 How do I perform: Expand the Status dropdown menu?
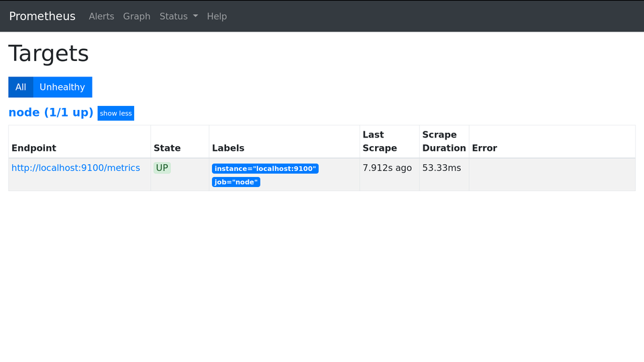click(x=178, y=16)
